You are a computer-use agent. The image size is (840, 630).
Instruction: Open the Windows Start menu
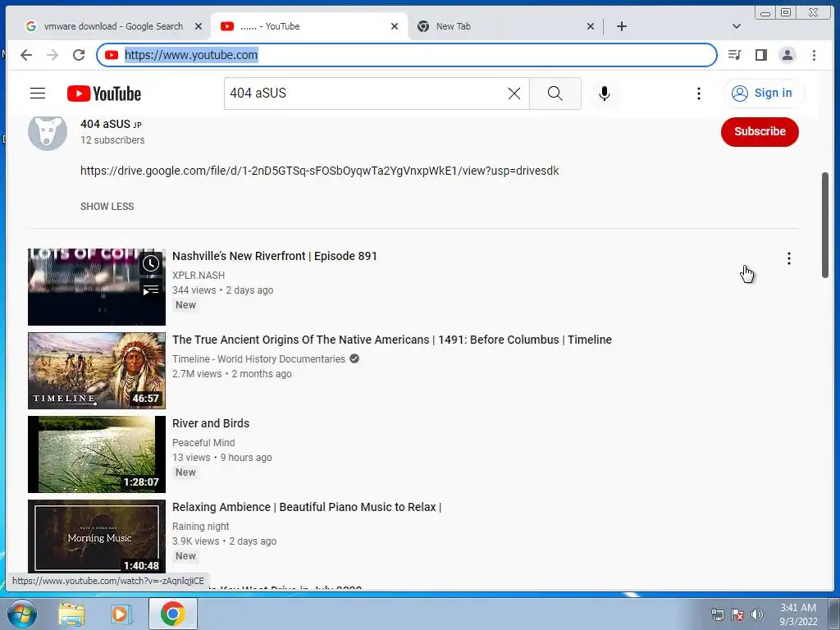pos(21,614)
